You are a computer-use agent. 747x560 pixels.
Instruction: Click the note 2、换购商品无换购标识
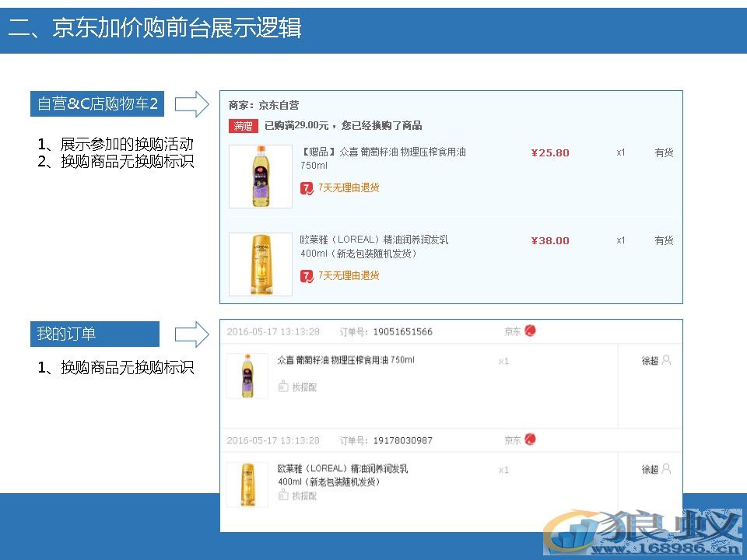pyautogui.click(x=116, y=162)
